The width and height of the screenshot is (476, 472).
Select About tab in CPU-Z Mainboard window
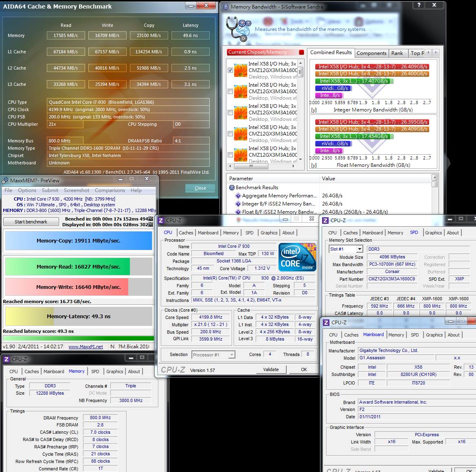coord(454,335)
